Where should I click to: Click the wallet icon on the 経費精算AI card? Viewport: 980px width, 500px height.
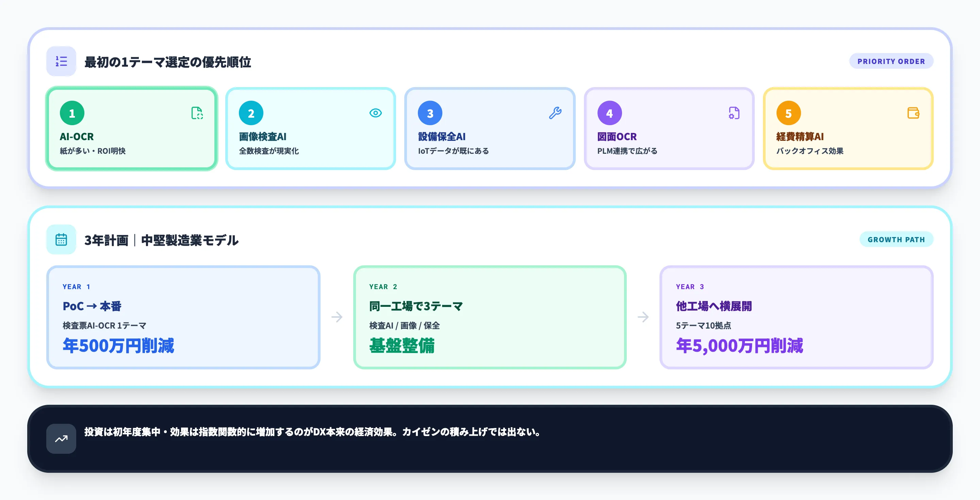tap(913, 113)
